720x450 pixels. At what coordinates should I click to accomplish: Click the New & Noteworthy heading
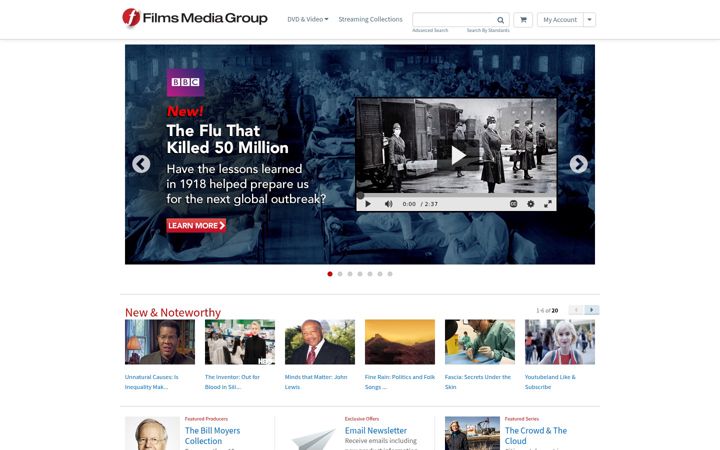(x=173, y=313)
